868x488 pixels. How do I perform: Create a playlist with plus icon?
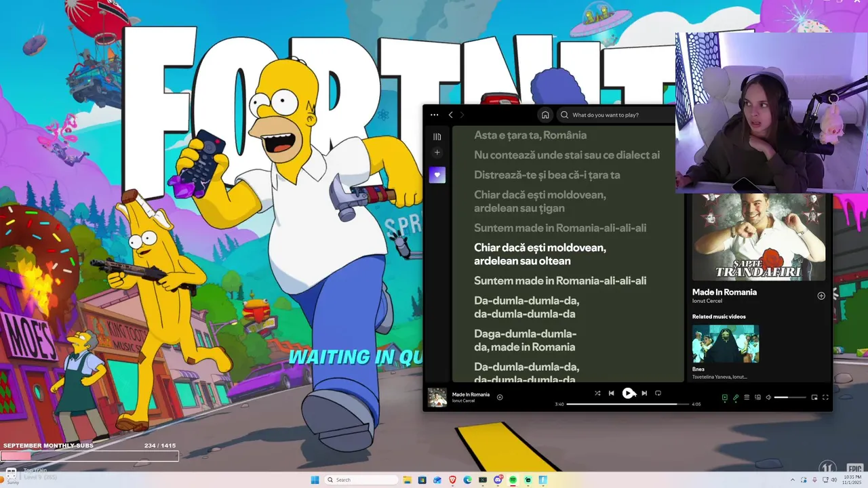click(x=437, y=152)
